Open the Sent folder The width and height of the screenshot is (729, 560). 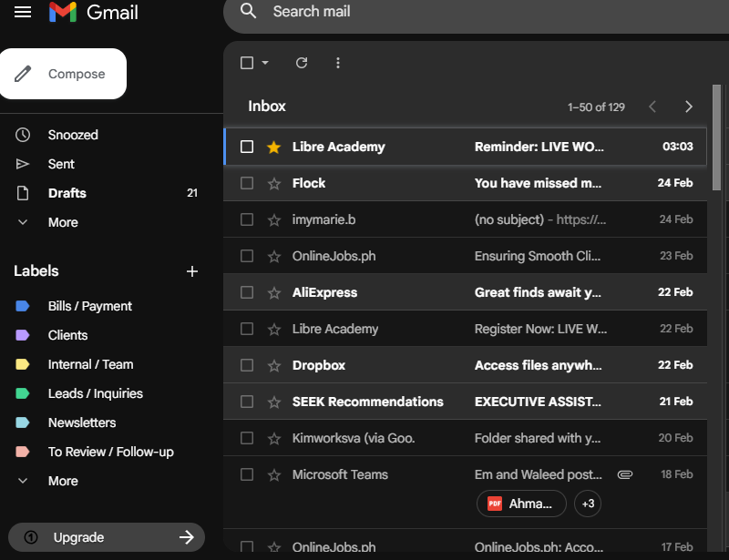click(x=61, y=164)
